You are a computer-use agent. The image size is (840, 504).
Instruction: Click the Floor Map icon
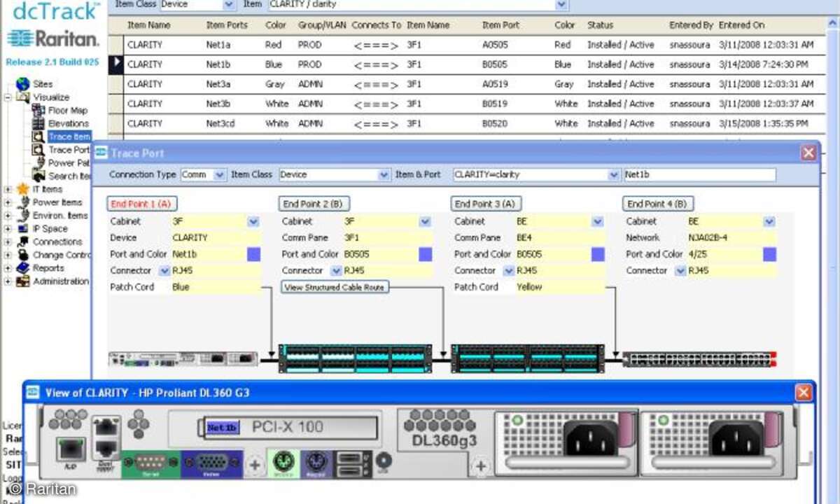38,111
